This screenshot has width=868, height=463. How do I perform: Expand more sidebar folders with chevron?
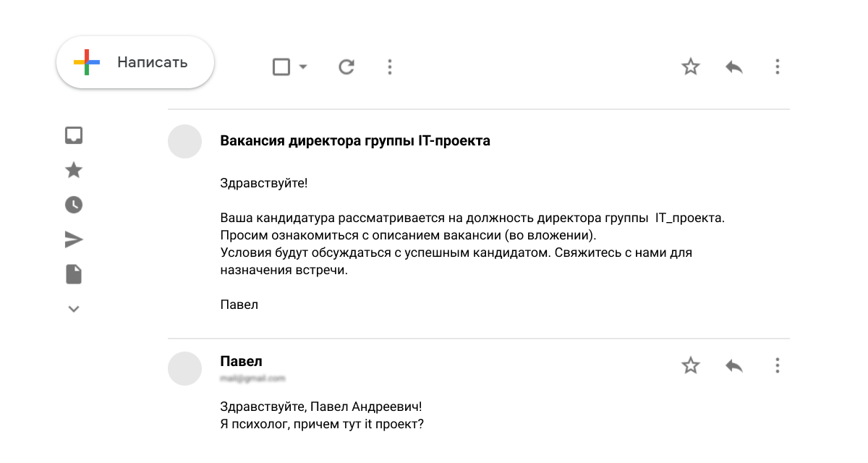tap(74, 309)
